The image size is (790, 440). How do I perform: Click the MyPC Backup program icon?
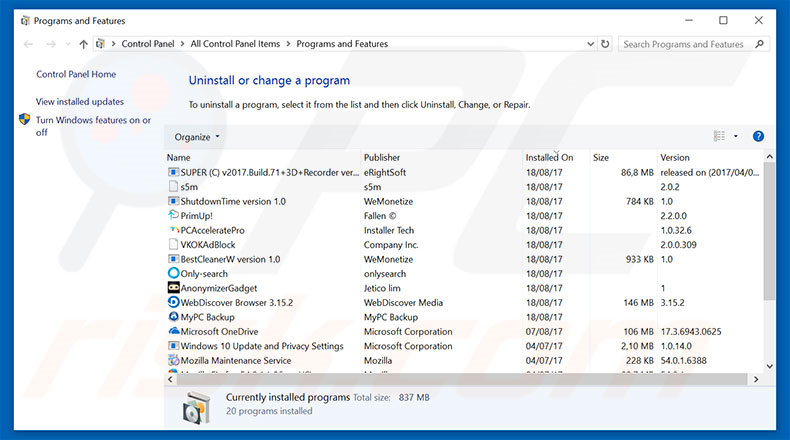[x=173, y=317]
